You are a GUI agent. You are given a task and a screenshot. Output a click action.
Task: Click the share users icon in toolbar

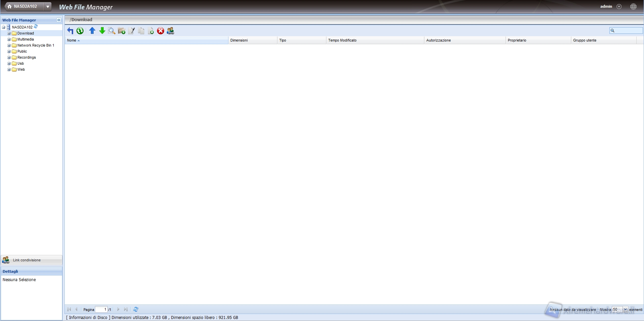pyautogui.click(x=170, y=31)
